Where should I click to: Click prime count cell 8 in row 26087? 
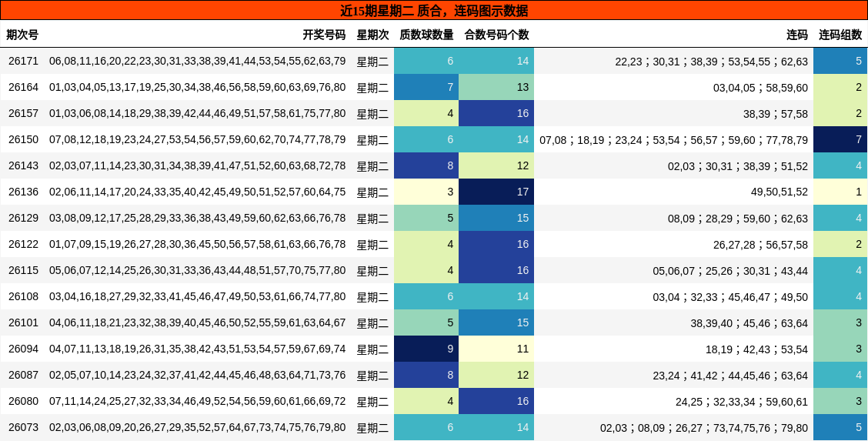tap(426, 375)
